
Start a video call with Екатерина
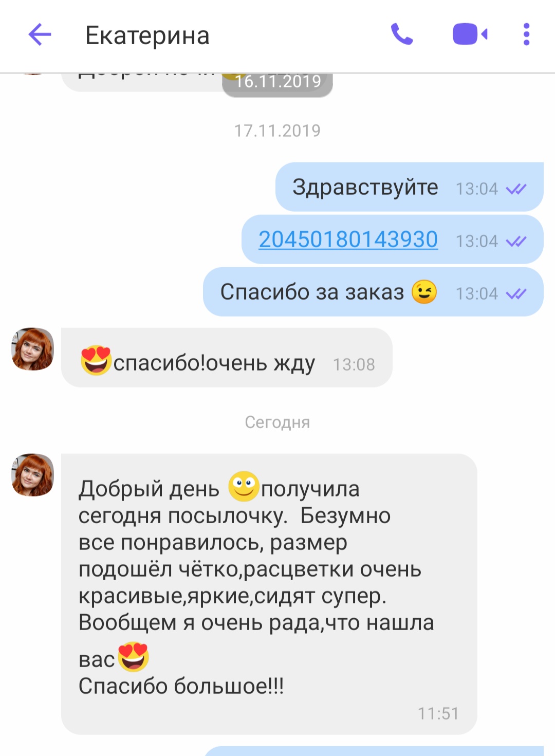470,34
